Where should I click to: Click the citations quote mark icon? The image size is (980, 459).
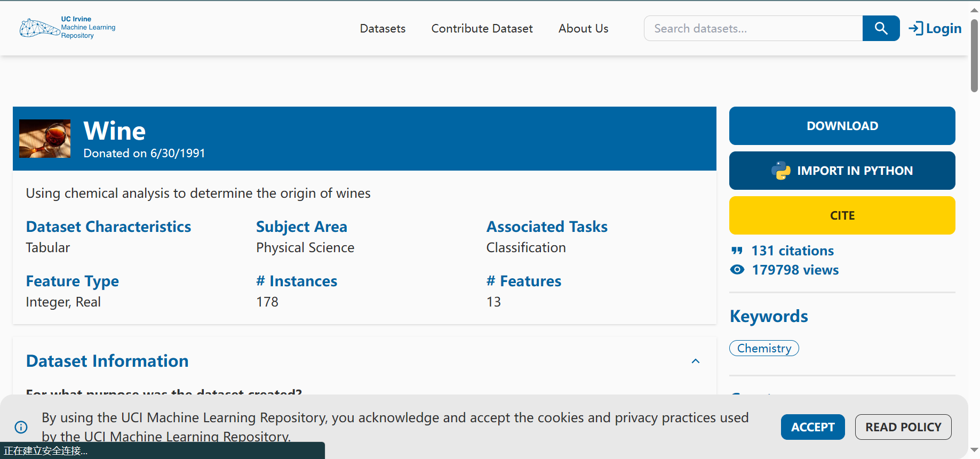click(737, 251)
